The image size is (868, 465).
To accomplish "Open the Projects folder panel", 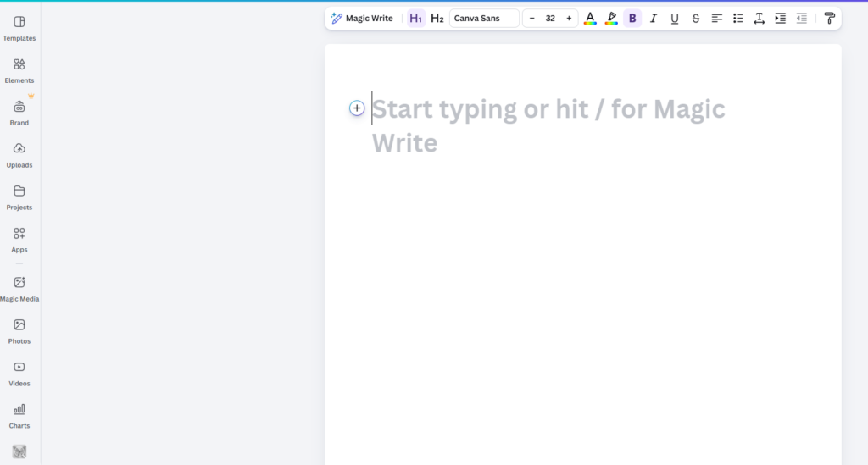I will [19, 197].
